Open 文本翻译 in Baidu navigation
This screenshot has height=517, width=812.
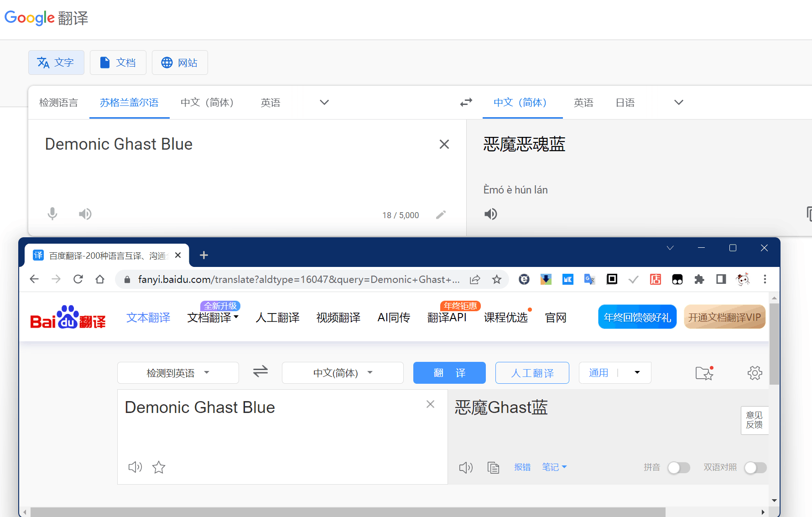[x=148, y=318]
